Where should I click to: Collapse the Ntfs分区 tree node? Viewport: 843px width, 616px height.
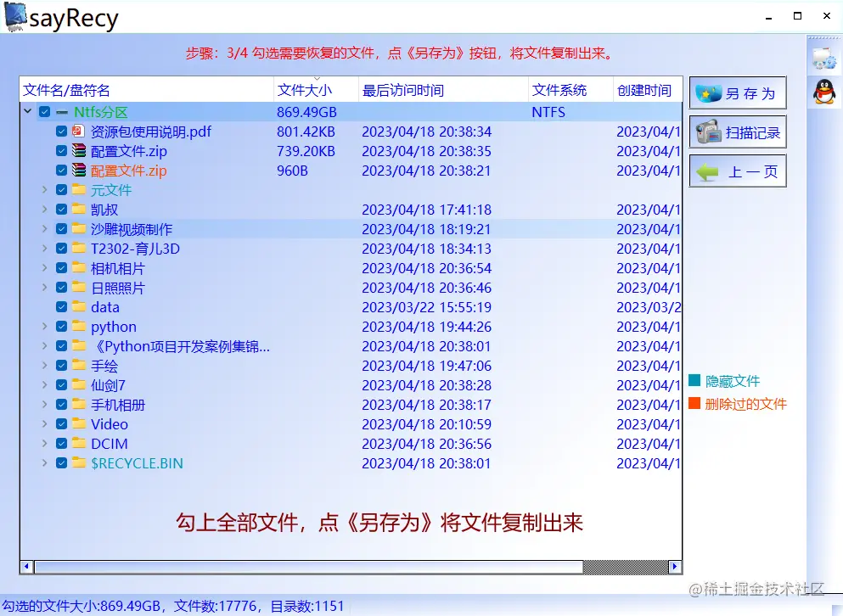(x=28, y=111)
